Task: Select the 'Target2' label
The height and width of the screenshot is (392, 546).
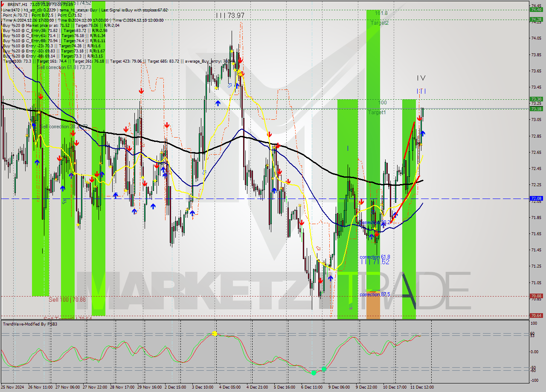Action: point(380,23)
